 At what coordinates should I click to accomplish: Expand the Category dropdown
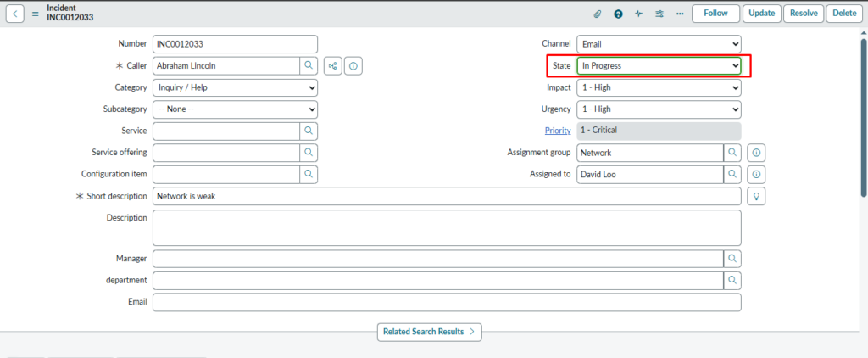click(x=235, y=87)
